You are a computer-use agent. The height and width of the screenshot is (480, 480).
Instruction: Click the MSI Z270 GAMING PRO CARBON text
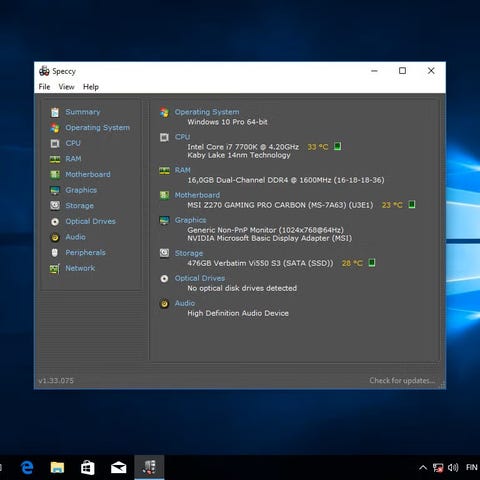(x=280, y=205)
